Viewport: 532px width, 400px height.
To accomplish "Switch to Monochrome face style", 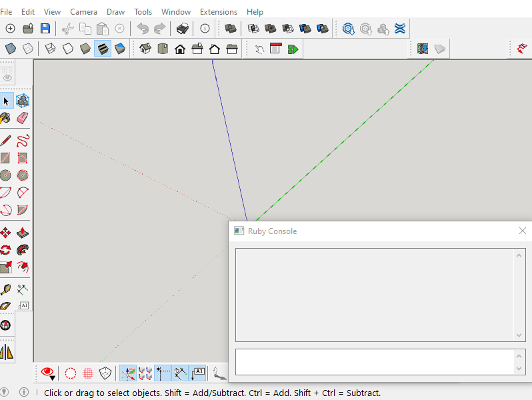I will (120, 49).
